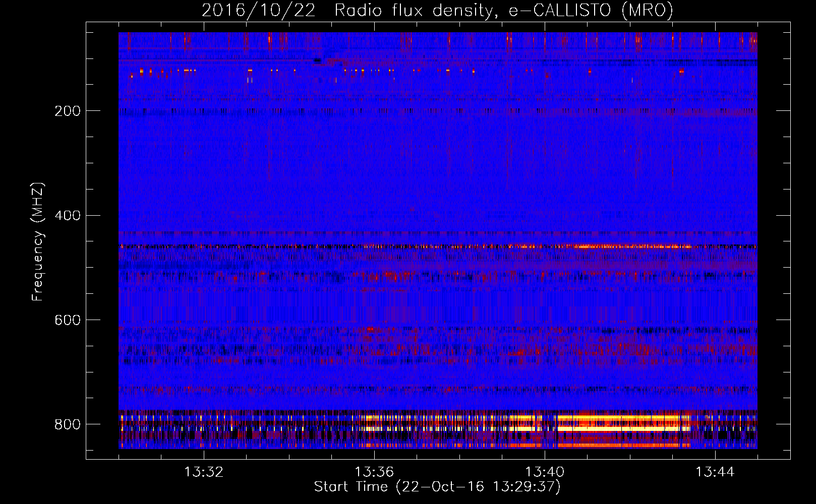Select the 600 frequency tick label

68,320
